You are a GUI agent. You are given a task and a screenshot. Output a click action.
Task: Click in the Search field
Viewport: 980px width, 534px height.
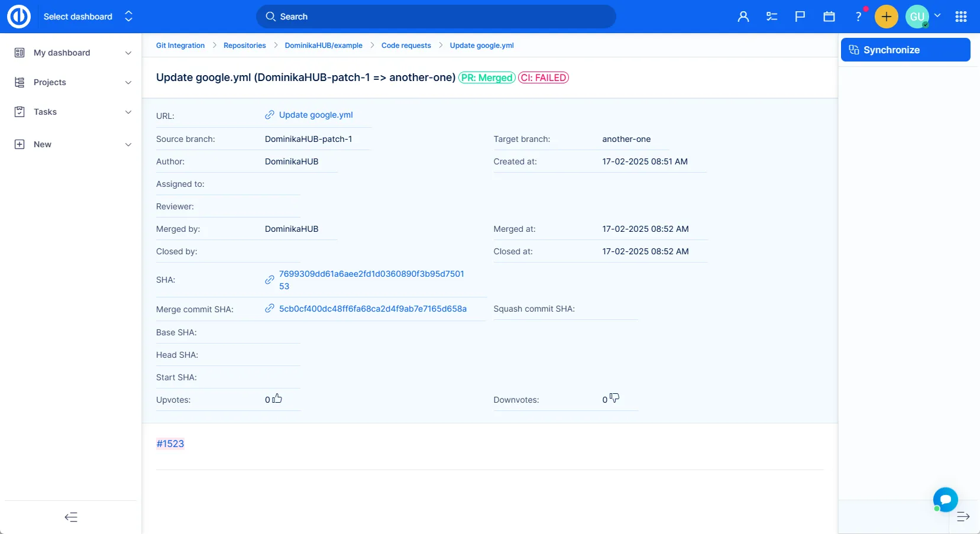pos(436,17)
